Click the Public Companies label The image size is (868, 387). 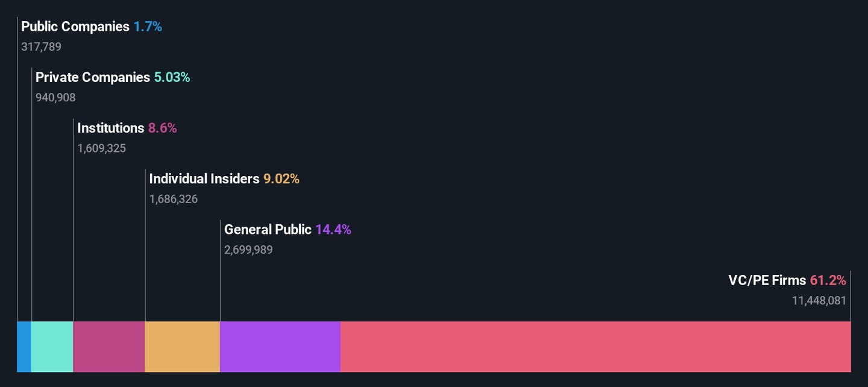coord(75,27)
